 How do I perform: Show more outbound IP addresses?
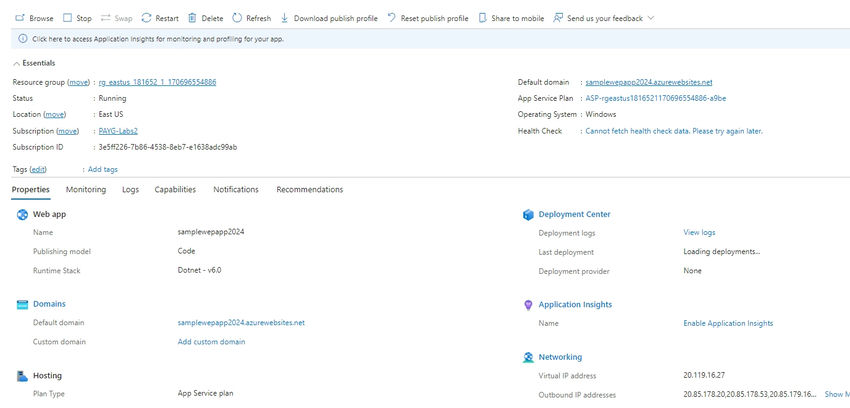(836, 394)
